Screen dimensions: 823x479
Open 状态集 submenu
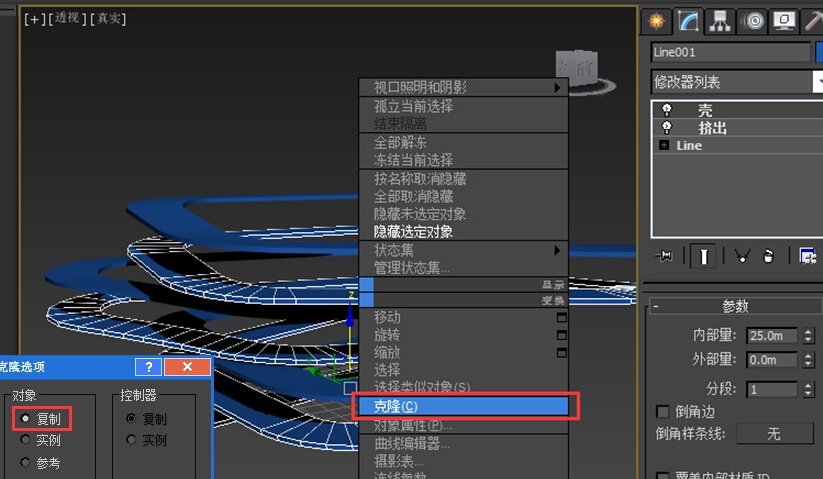463,250
